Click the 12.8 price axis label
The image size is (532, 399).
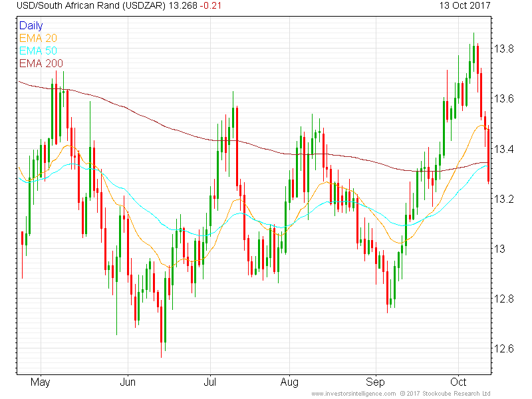504,299
